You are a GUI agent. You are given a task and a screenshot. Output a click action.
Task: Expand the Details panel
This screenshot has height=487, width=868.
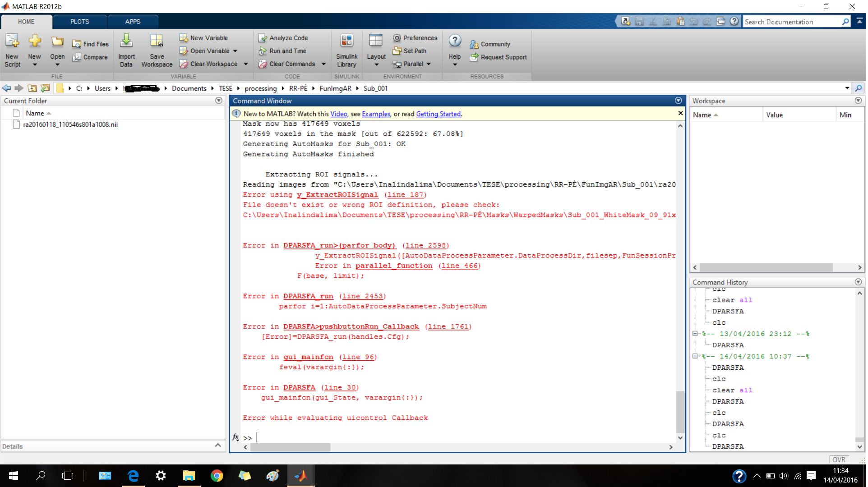click(x=218, y=446)
